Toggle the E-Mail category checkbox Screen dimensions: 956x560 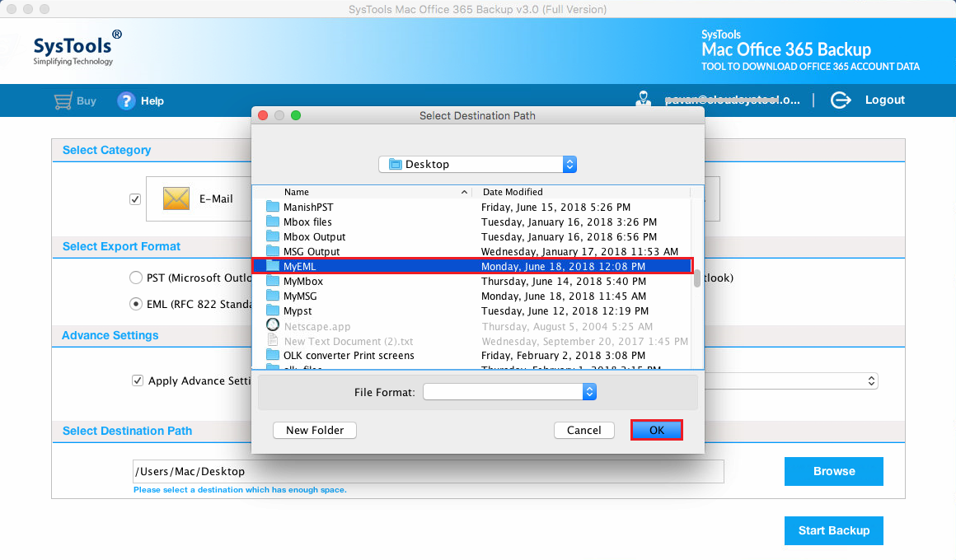click(135, 199)
